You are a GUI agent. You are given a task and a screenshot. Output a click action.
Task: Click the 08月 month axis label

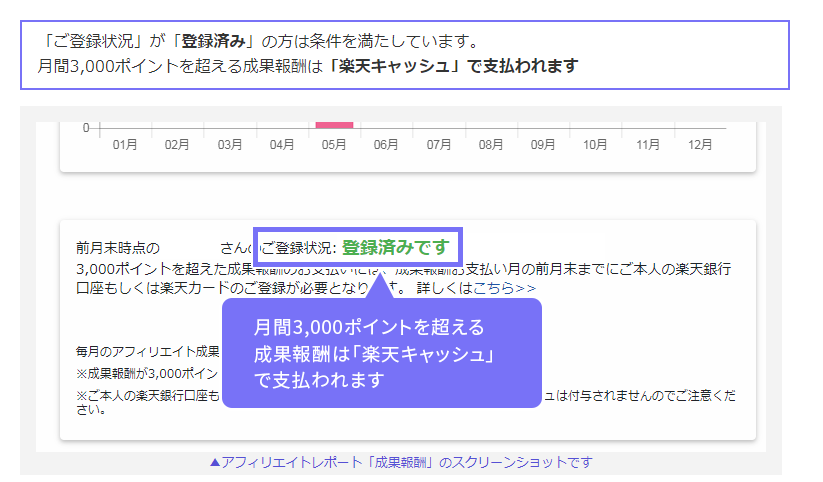coord(491,145)
